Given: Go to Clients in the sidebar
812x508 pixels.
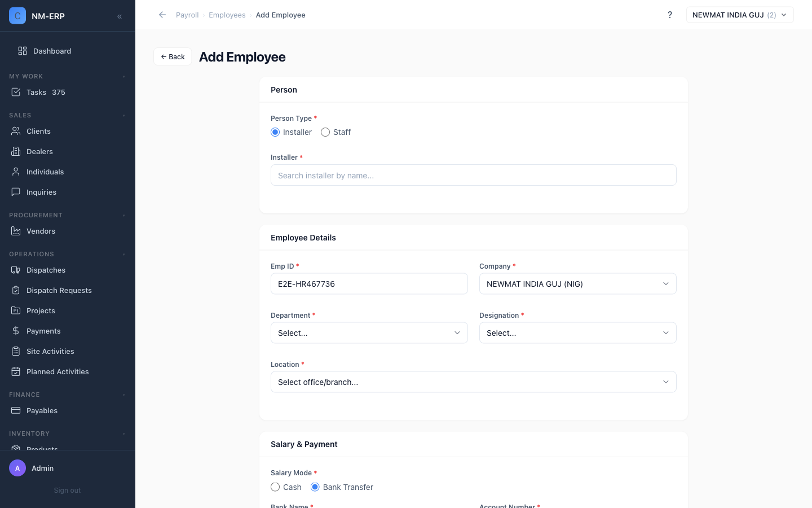Looking at the screenshot, I should pos(68,131).
